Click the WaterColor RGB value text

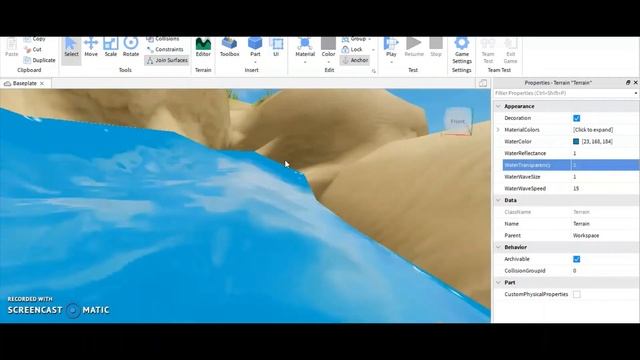click(x=597, y=142)
